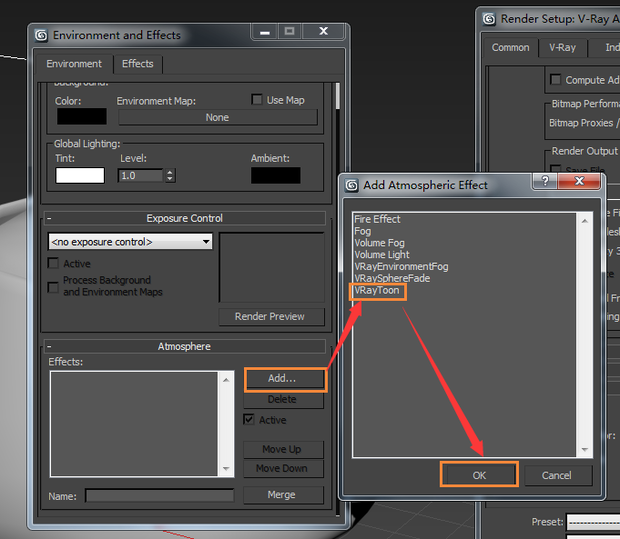The image size is (620, 539).
Task: Click the Move Up button
Action: coord(283,449)
